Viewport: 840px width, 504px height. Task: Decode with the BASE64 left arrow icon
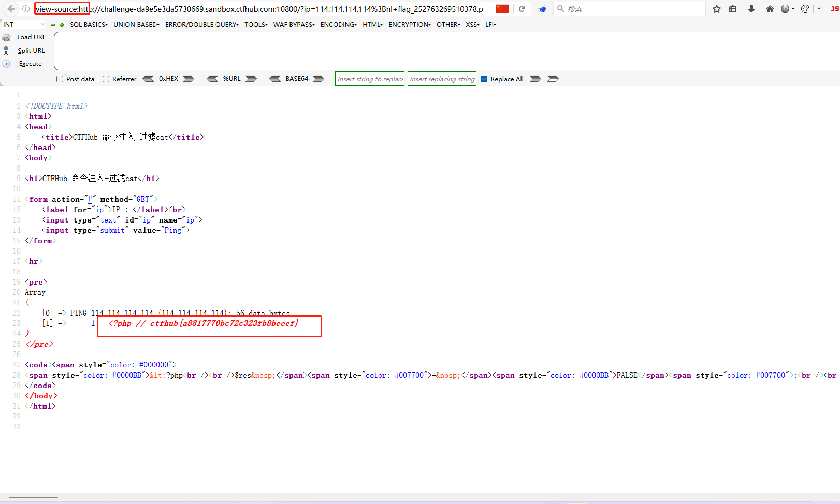tap(276, 78)
